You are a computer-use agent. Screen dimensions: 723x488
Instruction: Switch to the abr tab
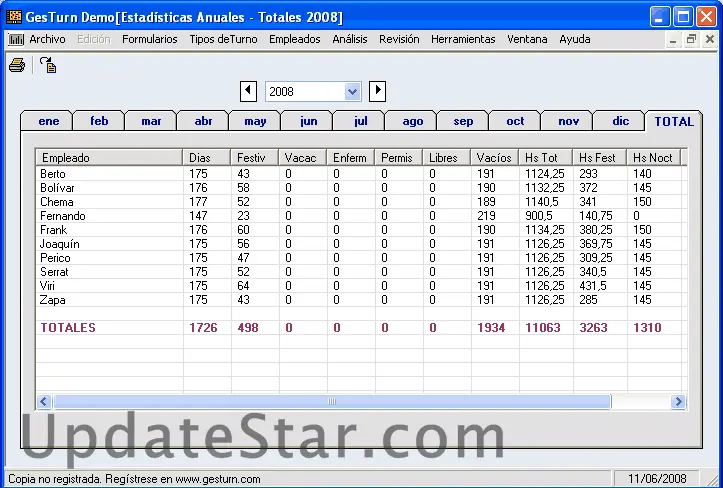[x=203, y=121]
